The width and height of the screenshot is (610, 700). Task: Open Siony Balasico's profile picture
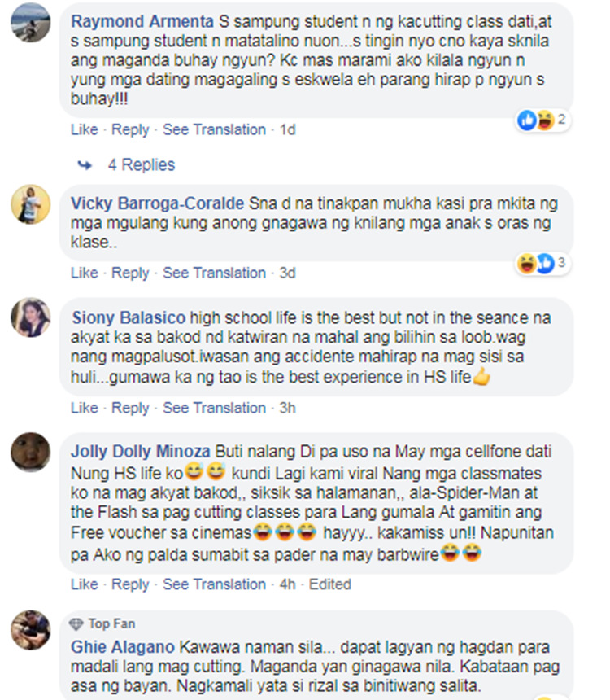[x=30, y=317]
